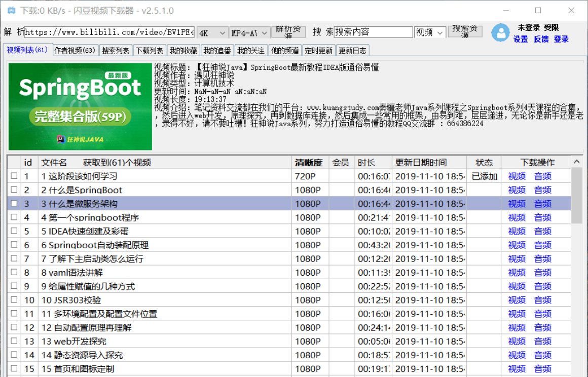
Task: Click the 解析资源 button
Action: click(x=288, y=31)
